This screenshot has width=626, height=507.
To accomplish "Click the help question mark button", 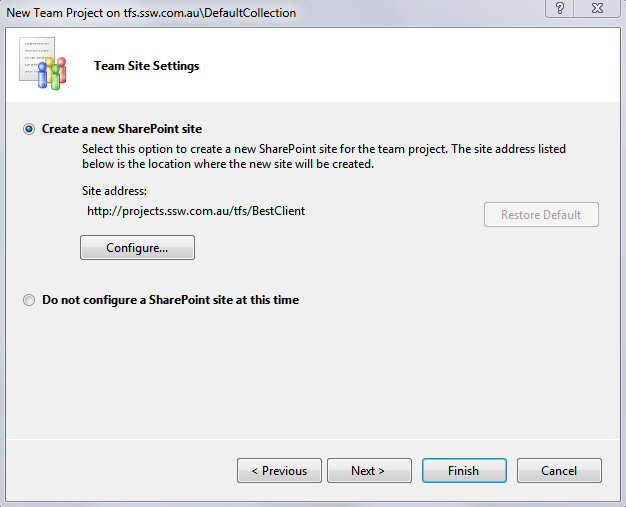I will (x=559, y=9).
